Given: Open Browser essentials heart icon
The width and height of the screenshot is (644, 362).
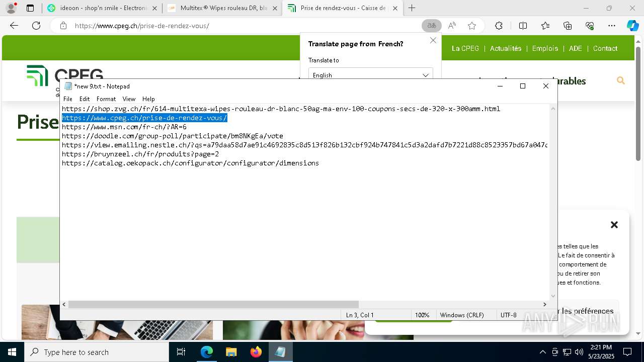Looking at the screenshot, I should (590, 26).
